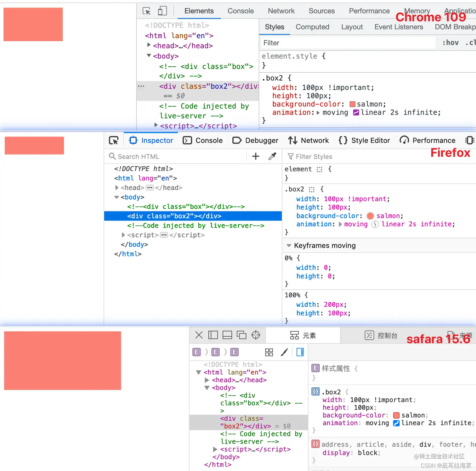Click Safari paint brush icon
The height and width of the screenshot is (471, 476).
pos(284,352)
